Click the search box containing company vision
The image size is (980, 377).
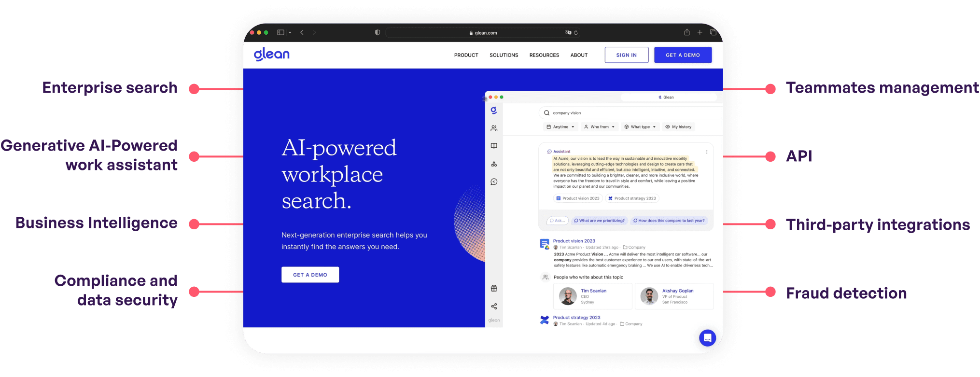[630, 113]
